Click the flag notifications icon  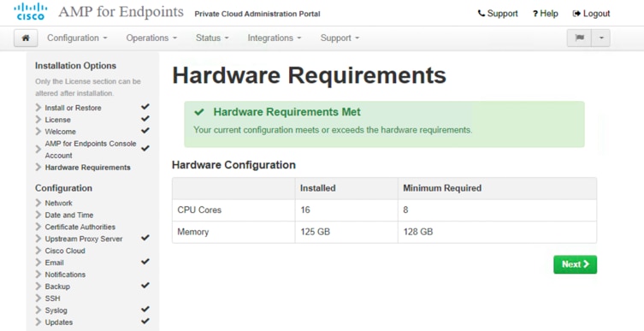pos(580,38)
